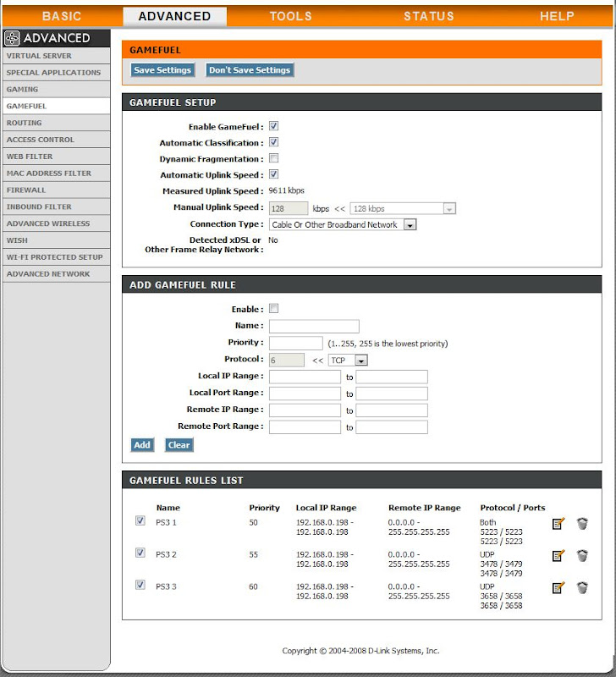616x677 pixels.
Task: Click Save Settings button
Action: point(162,70)
